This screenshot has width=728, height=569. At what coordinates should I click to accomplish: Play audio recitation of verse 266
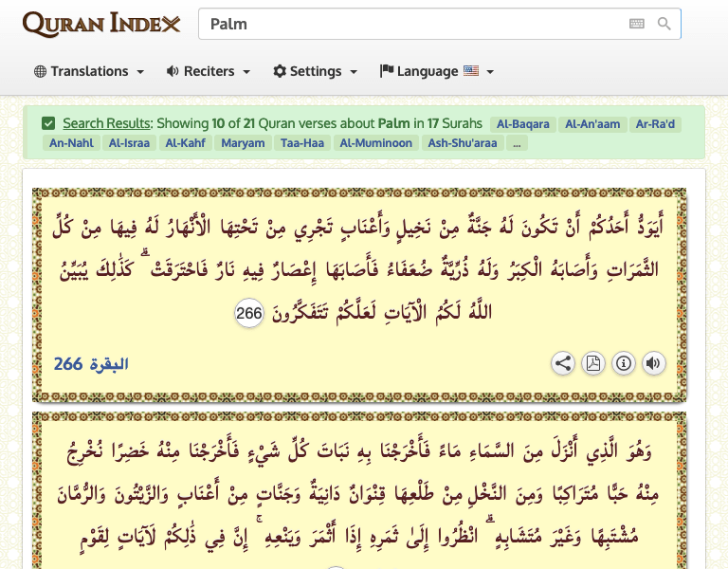pos(652,363)
